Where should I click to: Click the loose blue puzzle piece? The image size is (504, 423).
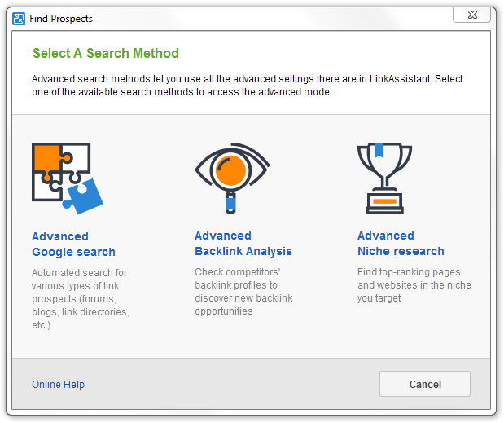84,197
